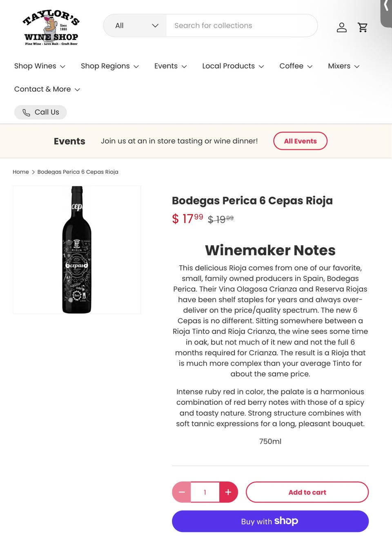Open the account profile icon
This screenshot has height=536, width=392.
(x=341, y=27)
